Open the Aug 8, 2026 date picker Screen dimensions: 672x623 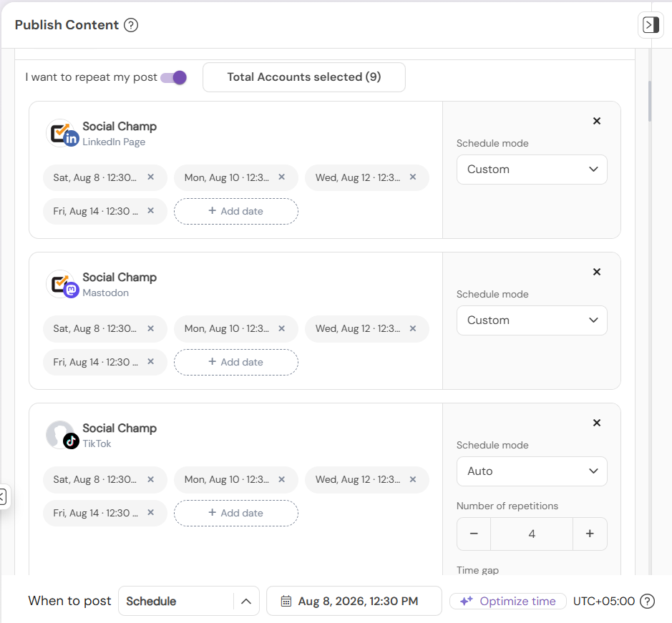pos(354,601)
